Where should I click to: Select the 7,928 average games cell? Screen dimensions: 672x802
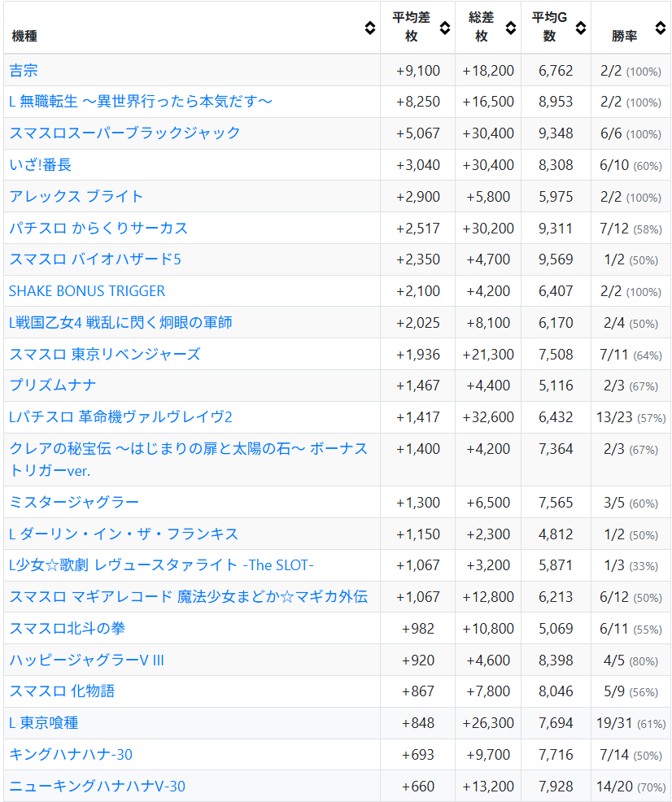556,787
